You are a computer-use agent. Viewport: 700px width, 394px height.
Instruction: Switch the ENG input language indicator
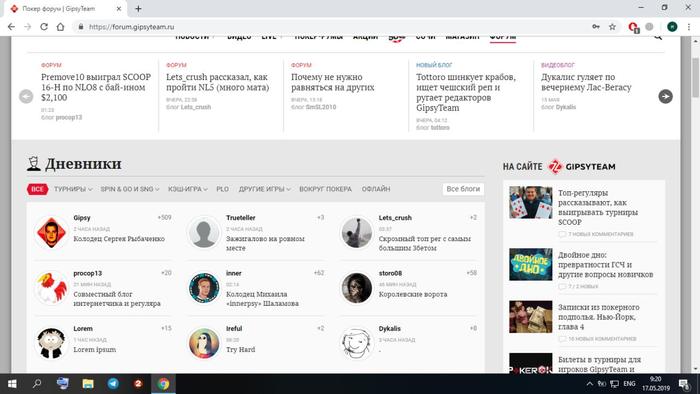click(x=629, y=384)
